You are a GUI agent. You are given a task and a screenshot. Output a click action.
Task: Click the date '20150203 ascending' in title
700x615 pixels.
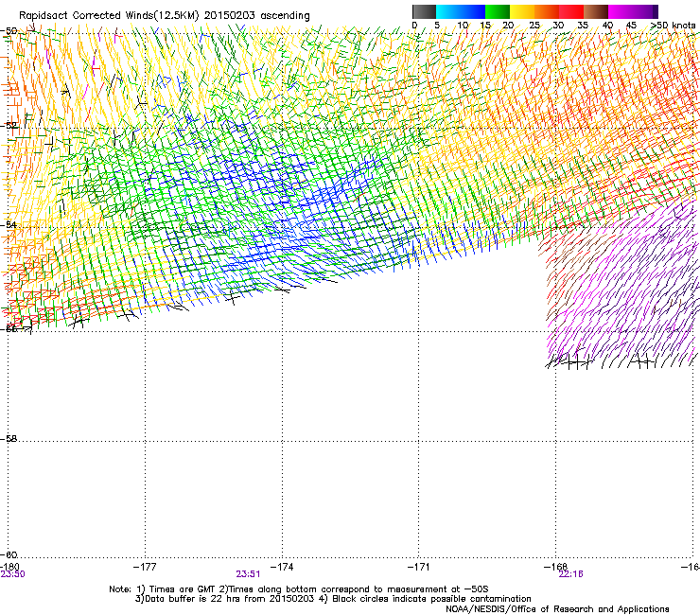click(x=256, y=16)
